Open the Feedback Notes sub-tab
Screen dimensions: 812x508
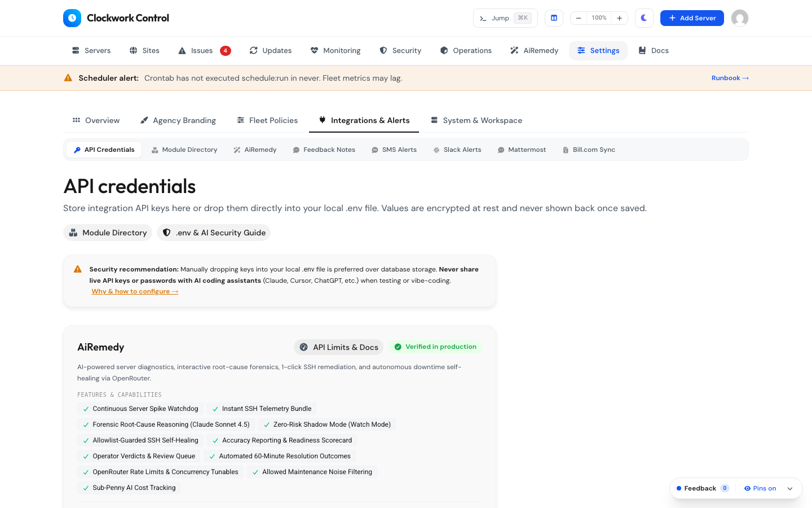point(324,150)
